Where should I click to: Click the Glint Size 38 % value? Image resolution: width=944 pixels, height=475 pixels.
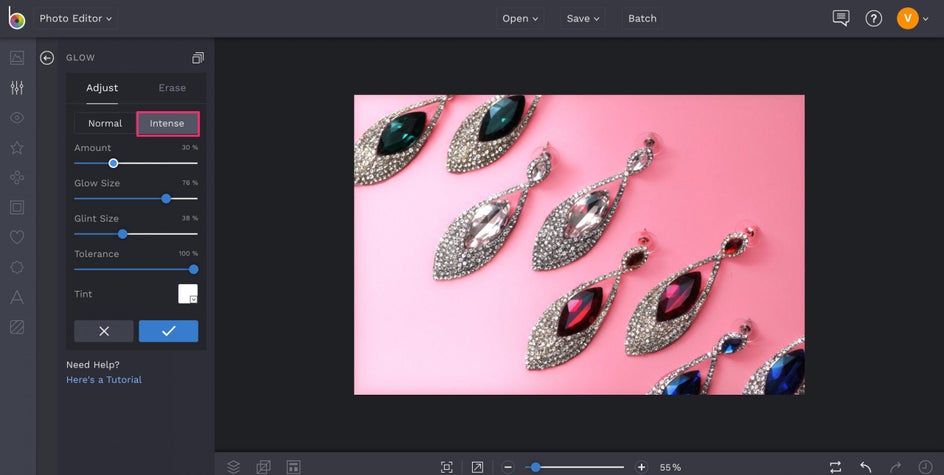tap(190, 219)
